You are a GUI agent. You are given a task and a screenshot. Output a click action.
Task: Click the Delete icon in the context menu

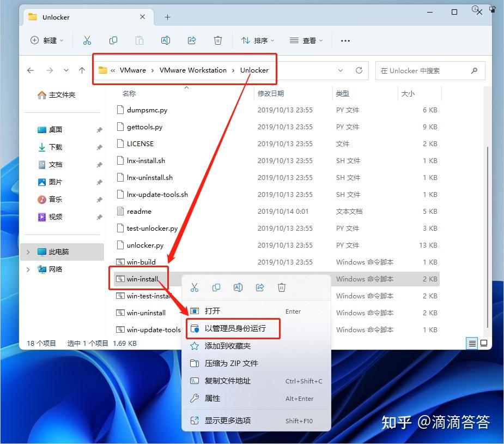point(282,287)
